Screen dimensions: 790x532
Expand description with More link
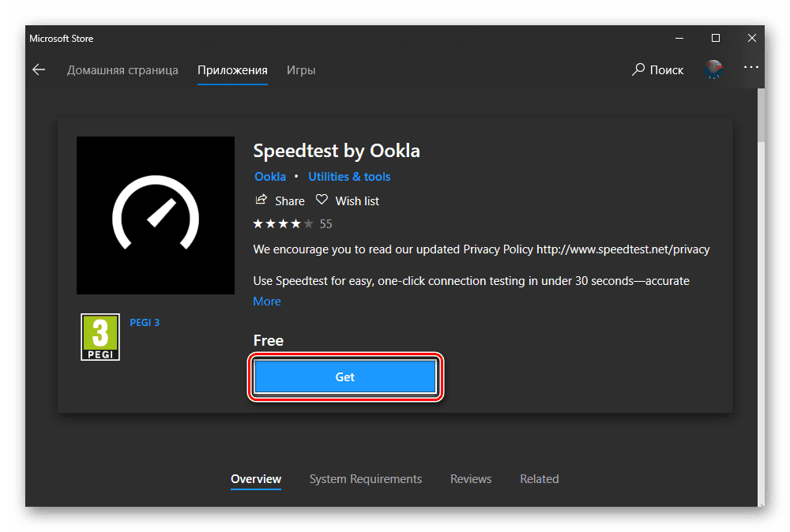click(267, 302)
